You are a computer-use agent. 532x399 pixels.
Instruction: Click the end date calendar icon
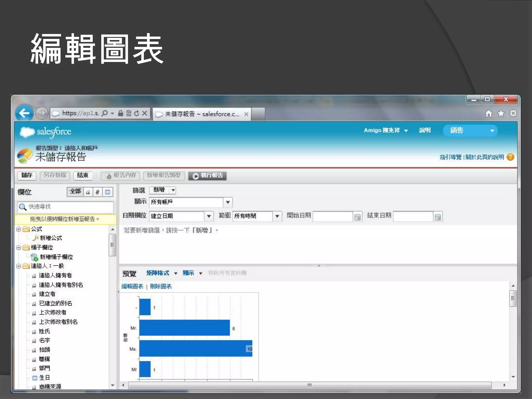(x=438, y=217)
